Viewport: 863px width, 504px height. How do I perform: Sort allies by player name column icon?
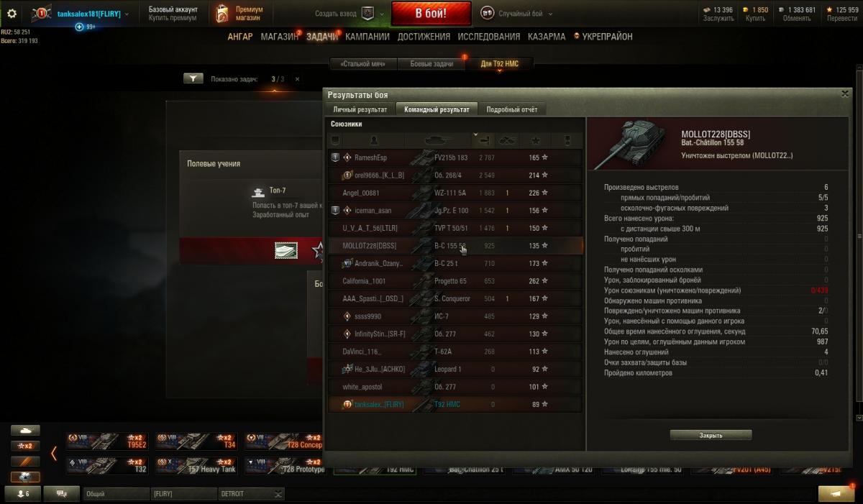tap(373, 139)
